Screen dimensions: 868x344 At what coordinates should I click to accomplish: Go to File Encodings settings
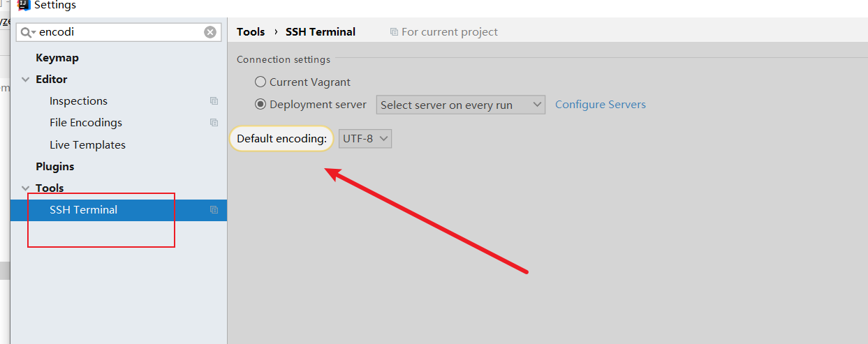pos(86,123)
